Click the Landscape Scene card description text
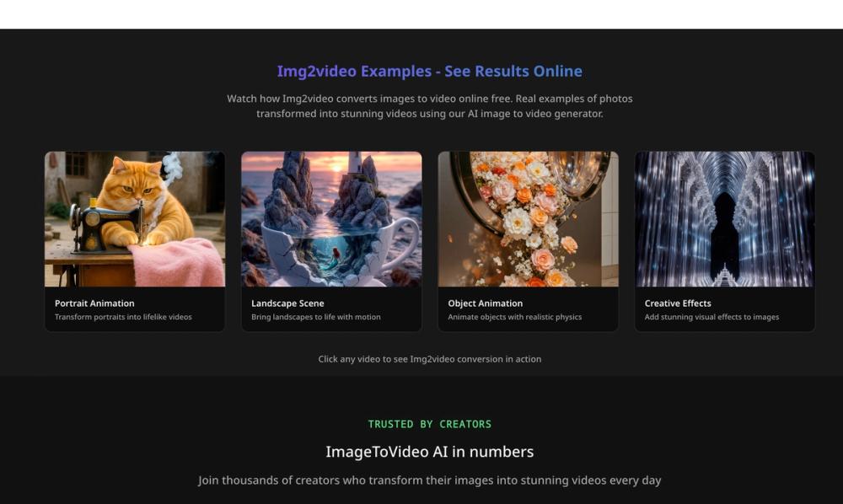This screenshot has width=843, height=504. tap(315, 317)
